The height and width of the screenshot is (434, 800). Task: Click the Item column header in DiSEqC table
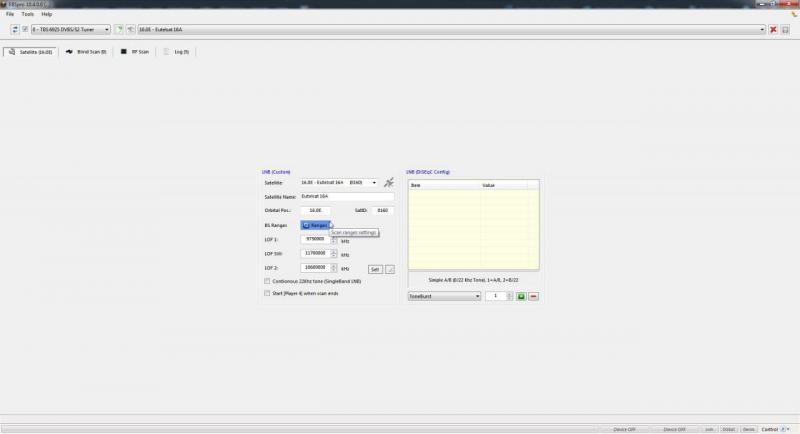pos(444,185)
